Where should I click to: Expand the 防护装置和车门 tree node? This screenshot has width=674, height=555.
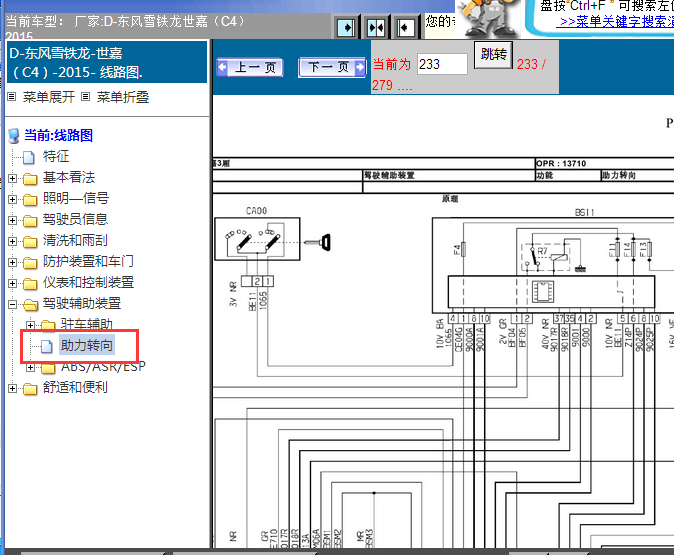(12, 262)
